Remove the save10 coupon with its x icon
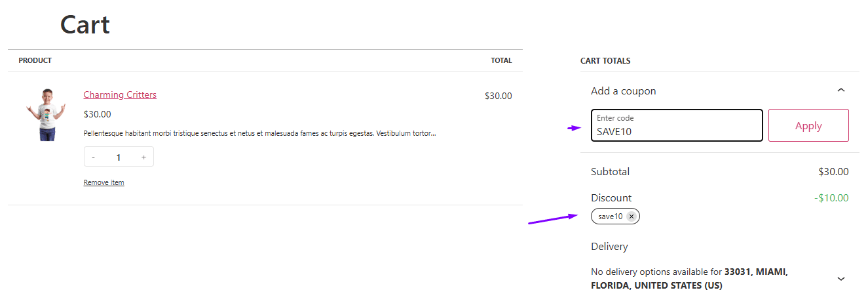Image resolution: width=868 pixels, height=307 pixels. 631,216
